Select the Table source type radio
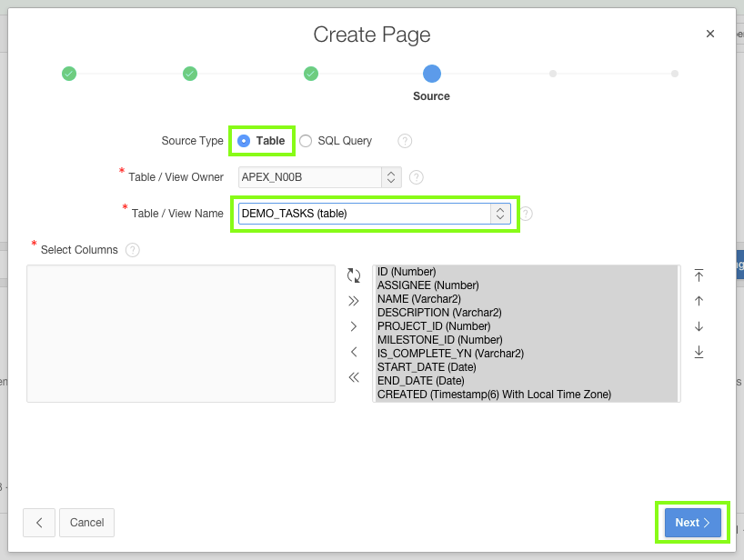Image resolution: width=744 pixels, height=560 pixels. tap(244, 141)
